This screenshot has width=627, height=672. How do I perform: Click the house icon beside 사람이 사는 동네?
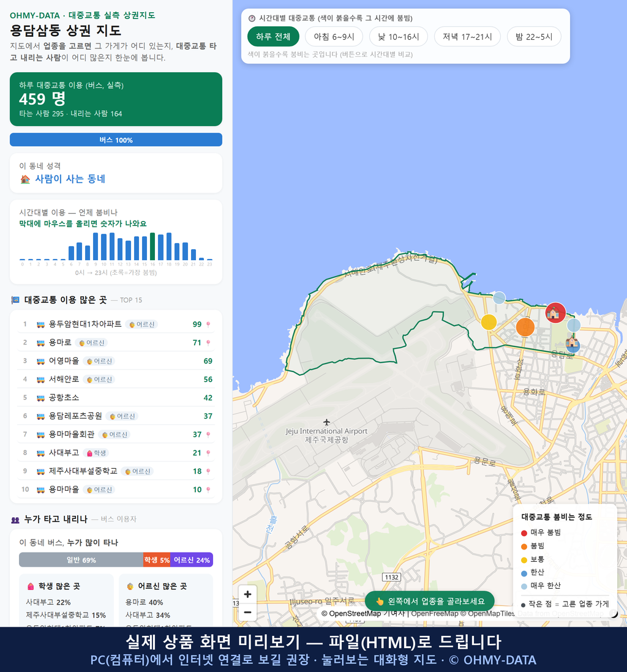point(25,179)
